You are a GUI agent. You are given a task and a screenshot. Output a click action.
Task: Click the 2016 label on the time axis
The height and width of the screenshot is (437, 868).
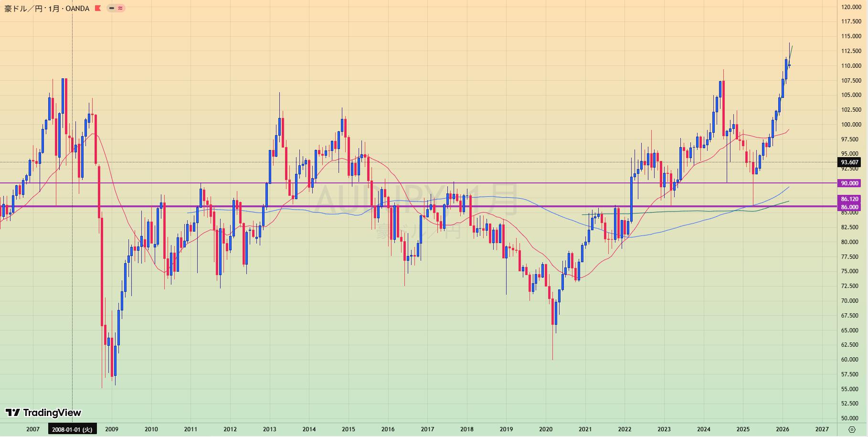(x=388, y=429)
